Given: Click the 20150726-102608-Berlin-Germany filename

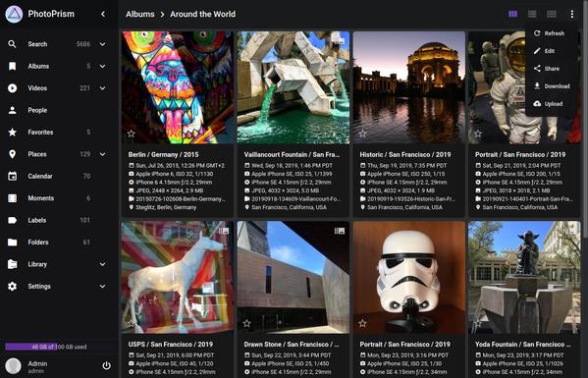Looking at the screenshot, I should coord(181,199).
